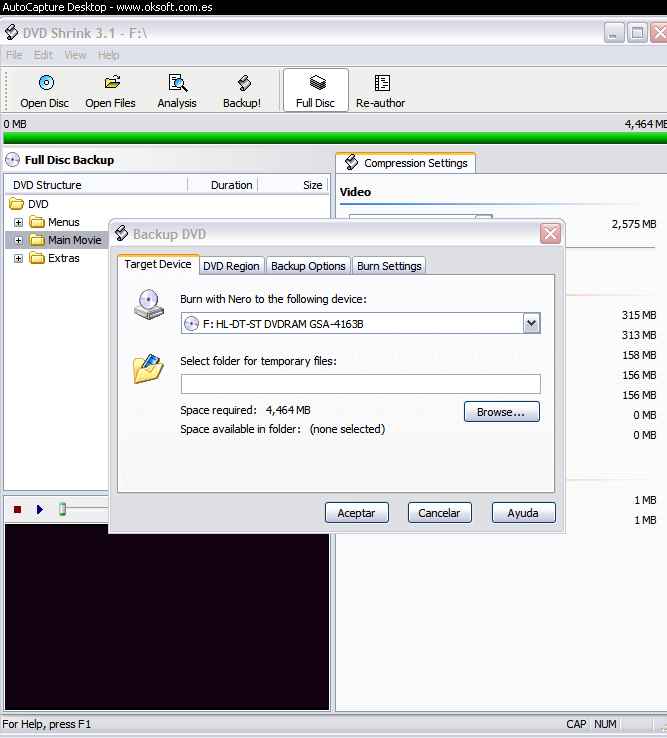Click the Full Disc Backup disc icon
667x738 pixels.
click(13, 160)
